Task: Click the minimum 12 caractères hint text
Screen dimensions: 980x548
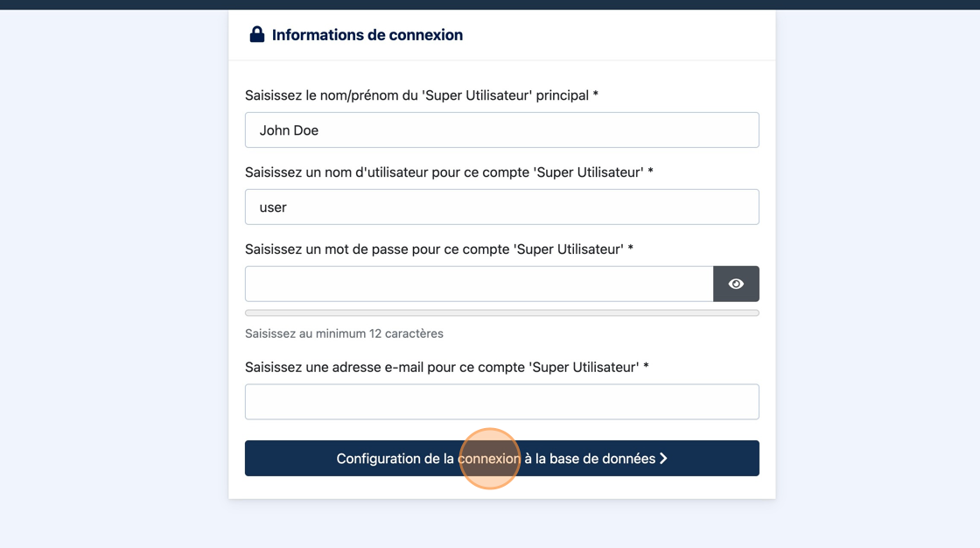Action: [x=344, y=334]
